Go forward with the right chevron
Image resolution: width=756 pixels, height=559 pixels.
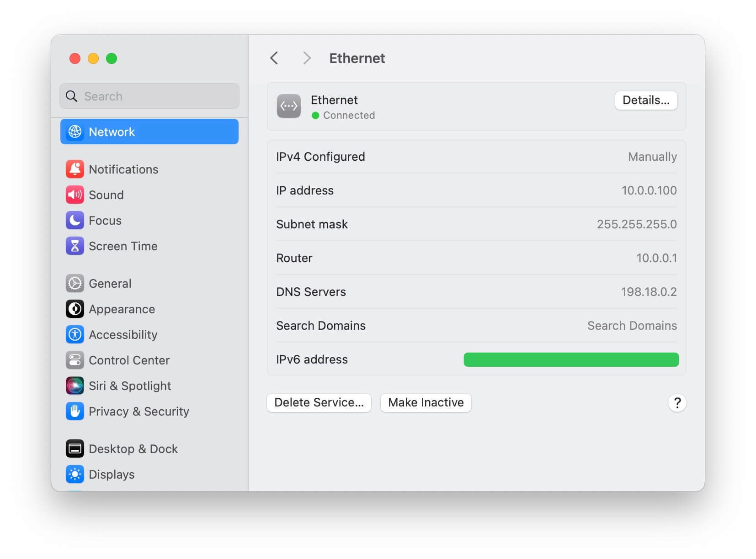(x=307, y=58)
